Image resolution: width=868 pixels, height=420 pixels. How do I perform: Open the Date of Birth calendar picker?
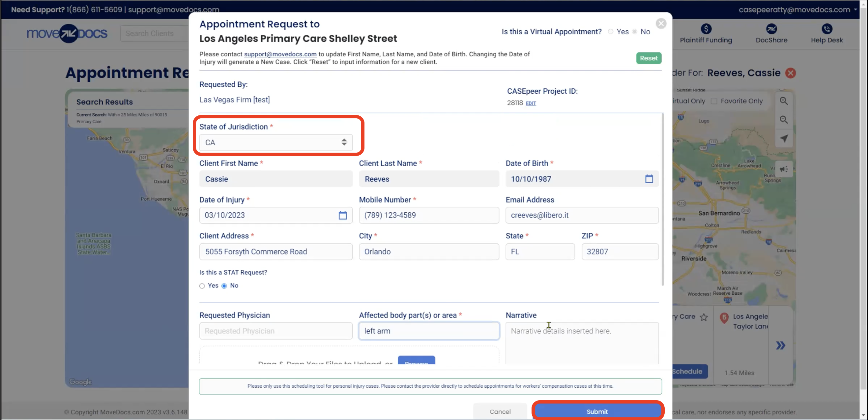649,179
